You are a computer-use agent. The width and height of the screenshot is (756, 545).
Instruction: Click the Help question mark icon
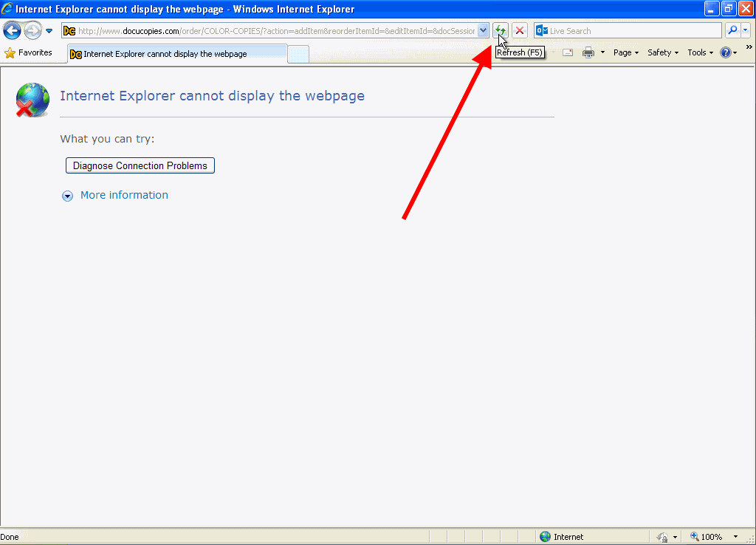(726, 52)
